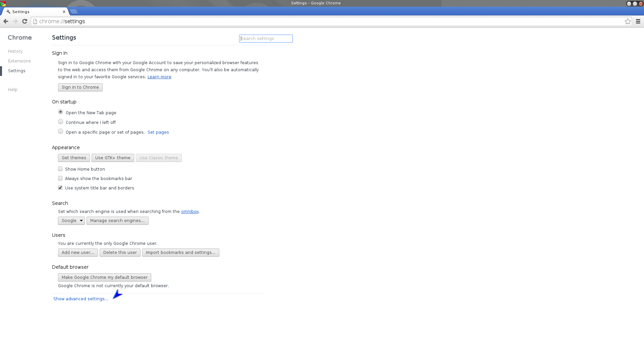Image resolution: width=644 pixels, height=351 pixels.
Task: Select Open the New Tab page option
Action: coord(60,112)
